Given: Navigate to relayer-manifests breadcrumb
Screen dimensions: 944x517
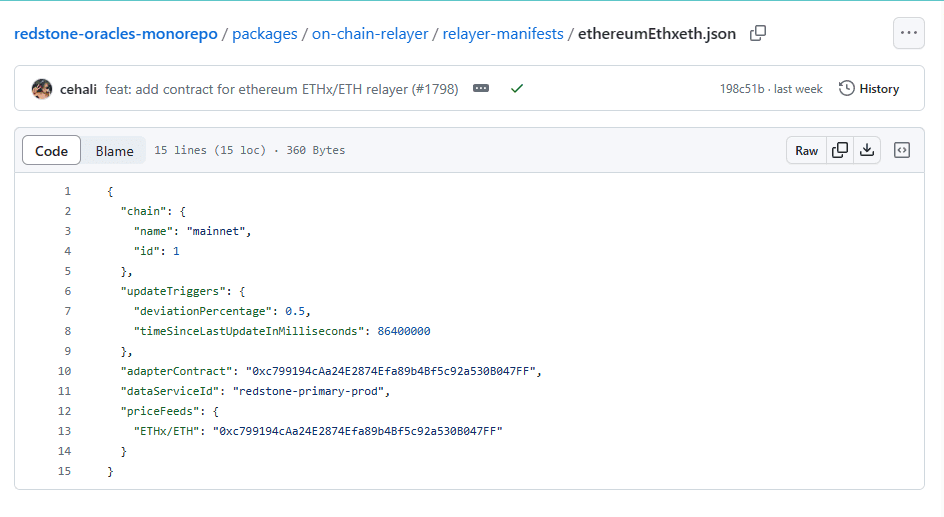Looking at the screenshot, I should coord(503,34).
